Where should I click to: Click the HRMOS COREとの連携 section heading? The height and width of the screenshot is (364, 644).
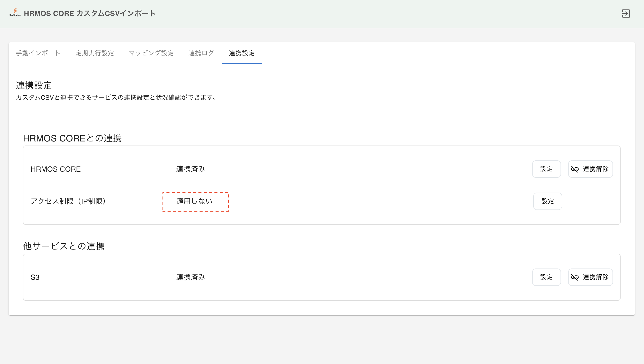tap(72, 138)
